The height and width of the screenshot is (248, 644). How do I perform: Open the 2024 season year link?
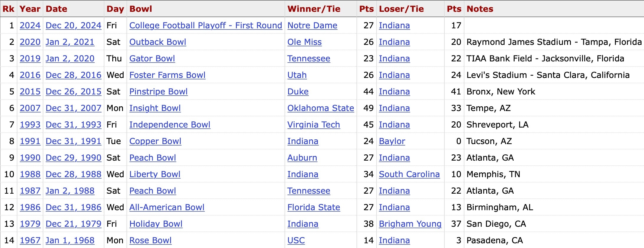(30, 25)
